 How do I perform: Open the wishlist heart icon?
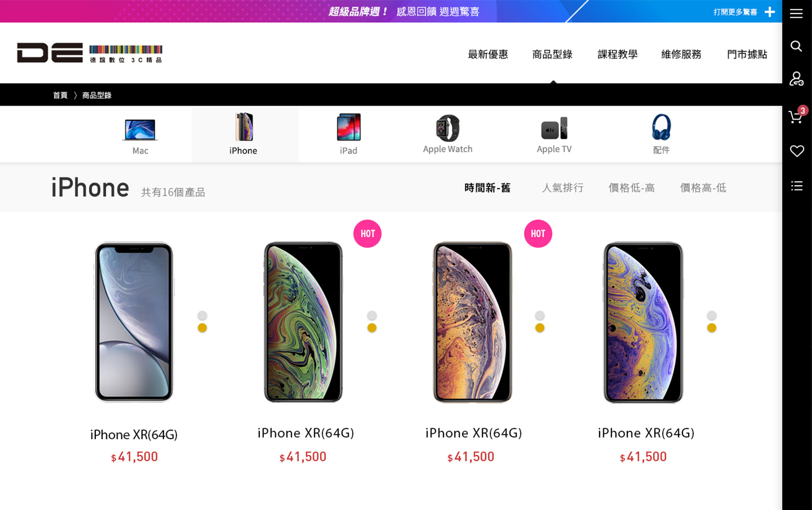coord(797,151)
